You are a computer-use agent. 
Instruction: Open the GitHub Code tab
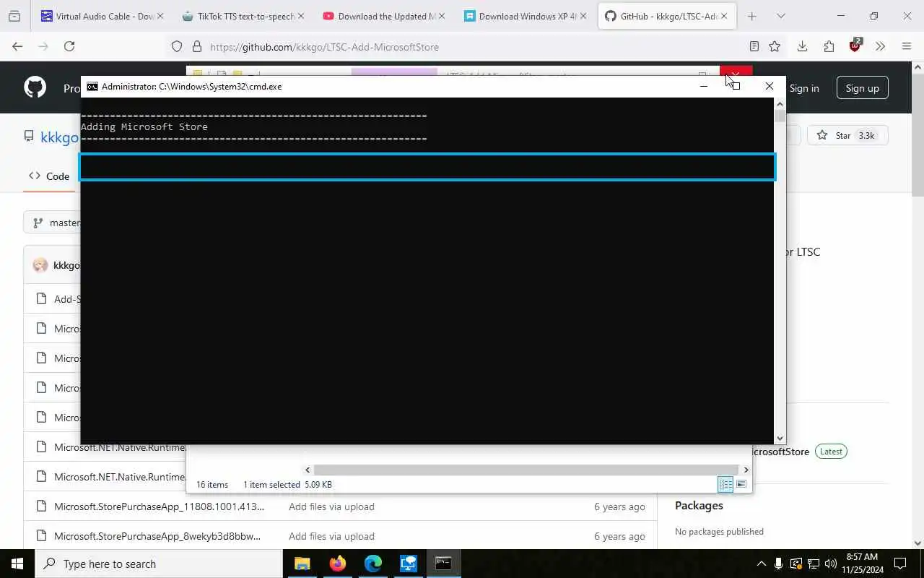point(49,176)
